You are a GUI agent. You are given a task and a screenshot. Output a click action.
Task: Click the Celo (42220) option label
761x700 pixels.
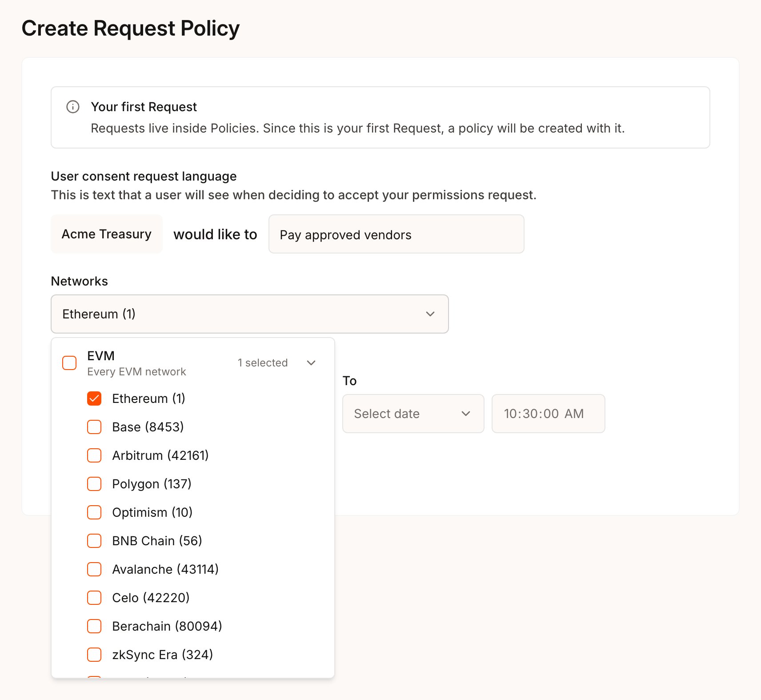[151, 598]
